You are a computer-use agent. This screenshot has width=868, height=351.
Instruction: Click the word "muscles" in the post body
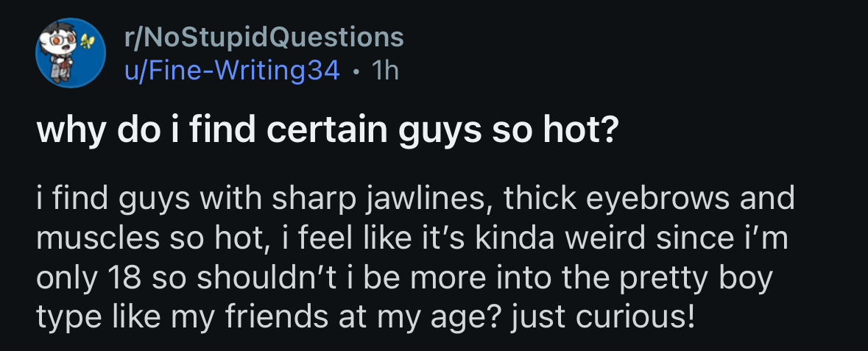tap(83, 239)
